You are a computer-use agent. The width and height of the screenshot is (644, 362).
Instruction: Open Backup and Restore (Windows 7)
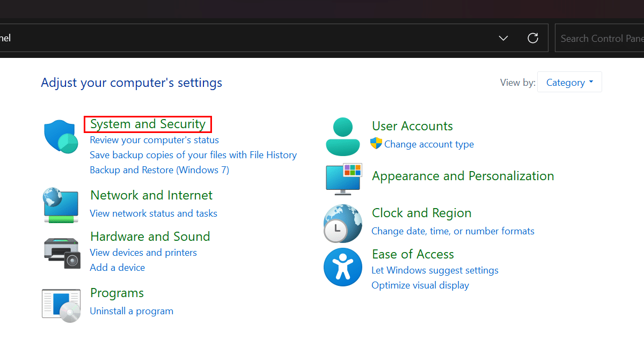coord(159,170)
